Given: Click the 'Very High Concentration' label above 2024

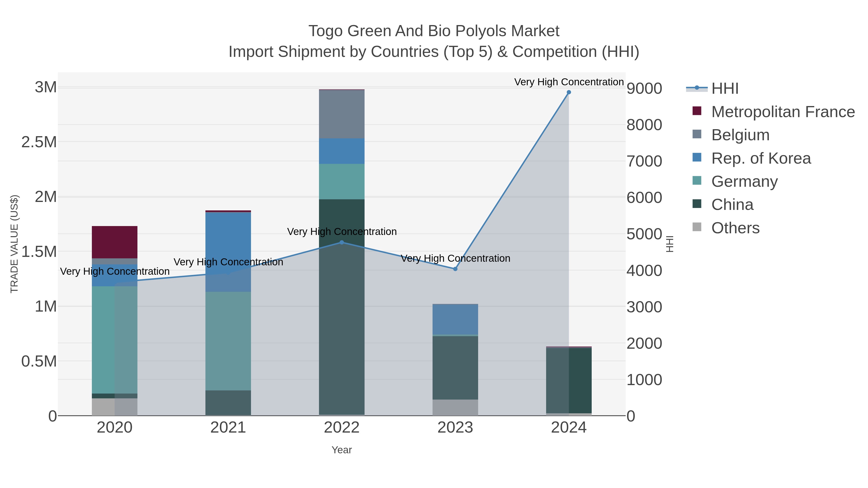Looking at the screenshot, I should [569, 82].
